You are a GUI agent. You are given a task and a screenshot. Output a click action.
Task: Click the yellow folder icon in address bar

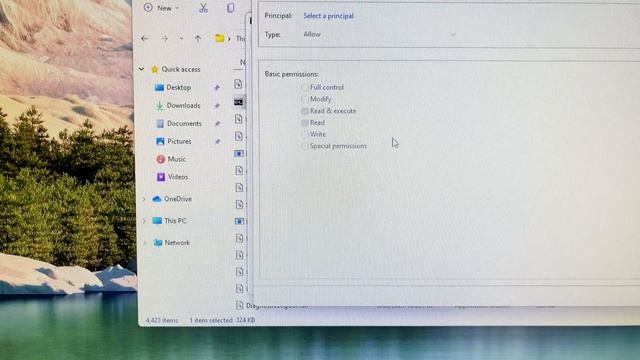click(220, 38)
